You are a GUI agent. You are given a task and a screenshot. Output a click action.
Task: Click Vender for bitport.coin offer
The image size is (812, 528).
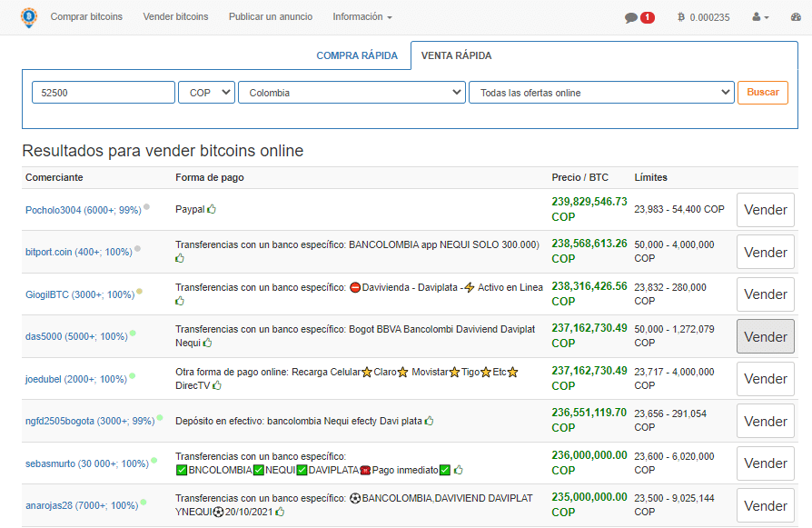pyautogui.click(x=766, y=252)
